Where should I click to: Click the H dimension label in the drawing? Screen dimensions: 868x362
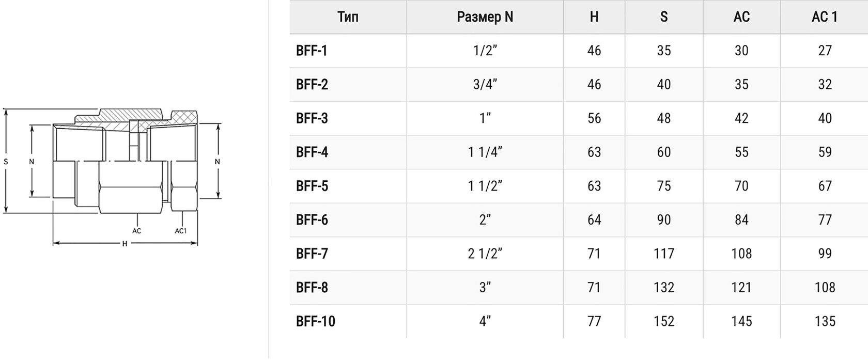125,244
